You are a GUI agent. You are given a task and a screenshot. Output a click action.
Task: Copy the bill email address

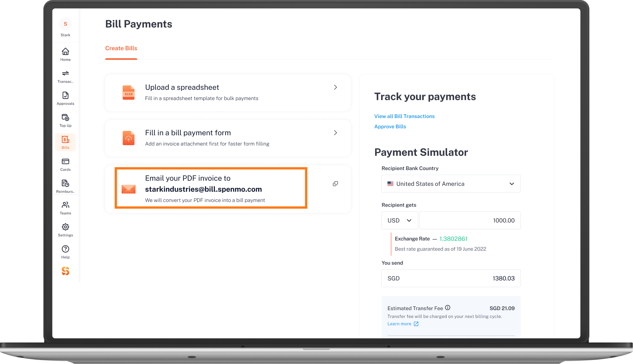click(x=335, y=184)
